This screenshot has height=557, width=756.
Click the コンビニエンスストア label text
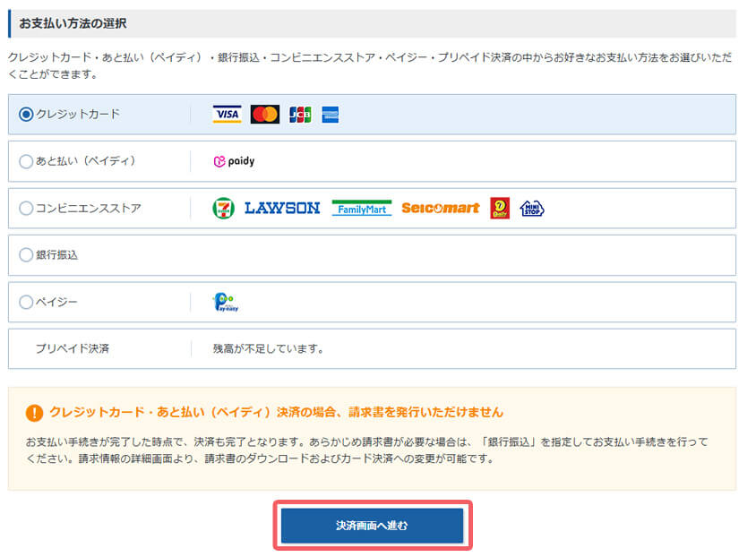coord(89,208)
